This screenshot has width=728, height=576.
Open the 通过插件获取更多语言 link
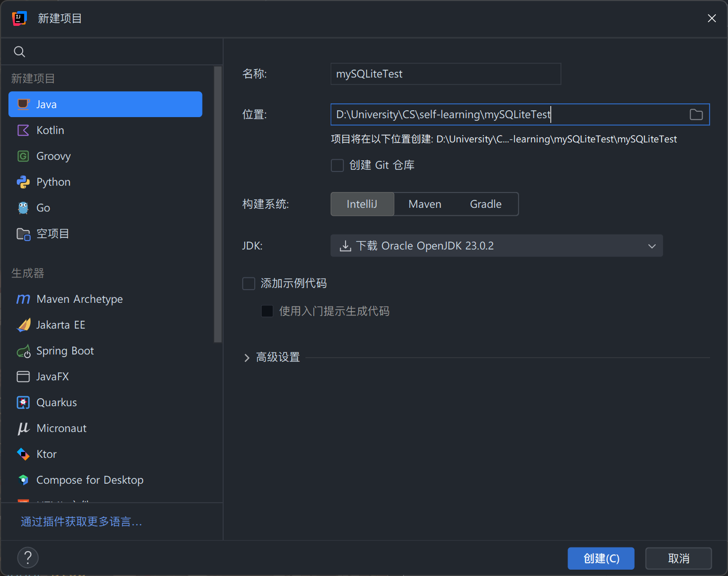(81, 522)
